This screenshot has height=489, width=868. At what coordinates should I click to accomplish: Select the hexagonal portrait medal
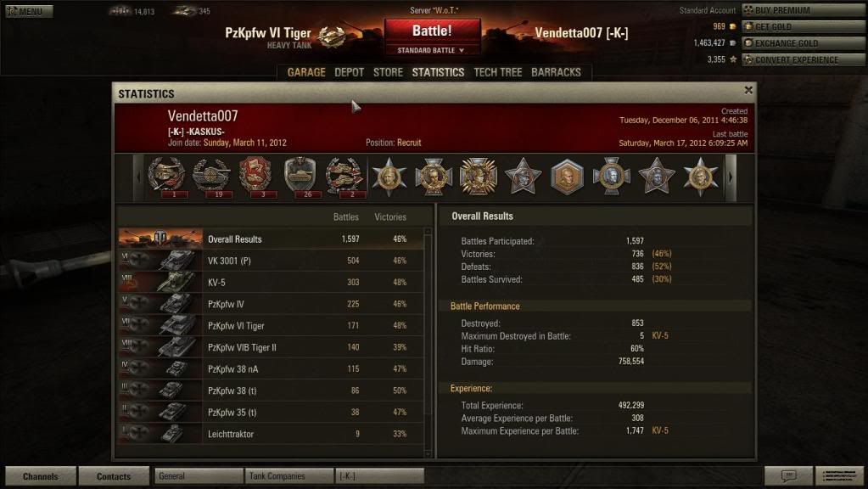click(567, 177)
